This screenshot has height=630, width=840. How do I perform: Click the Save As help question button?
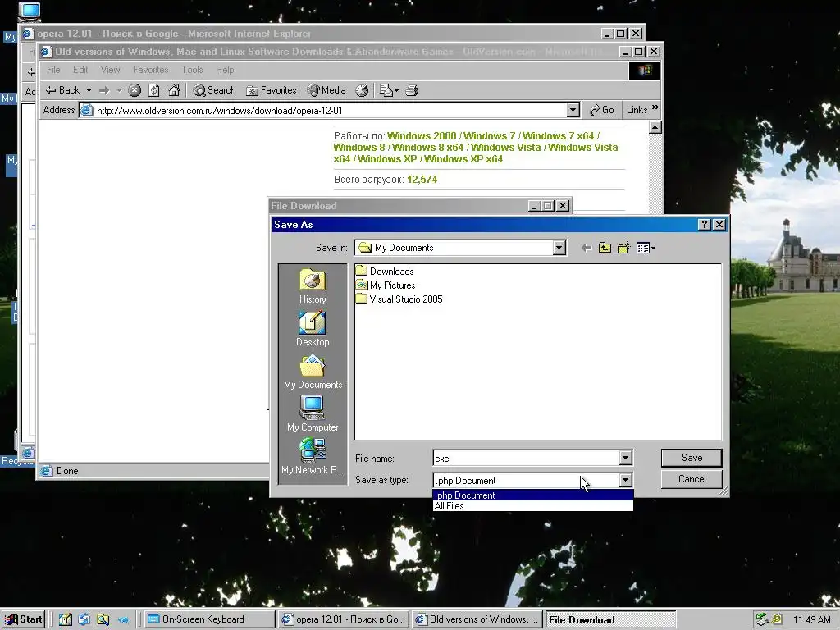click(x=705, y=225)
